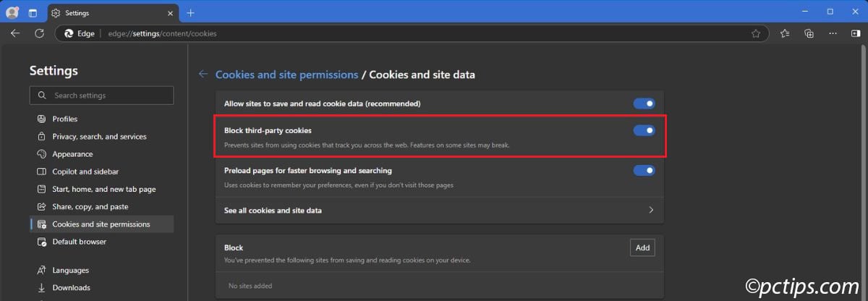Viewport: 868px width, 301px height.
Task: Open Copilot and sidebar settings
Action: coord(85,171)
